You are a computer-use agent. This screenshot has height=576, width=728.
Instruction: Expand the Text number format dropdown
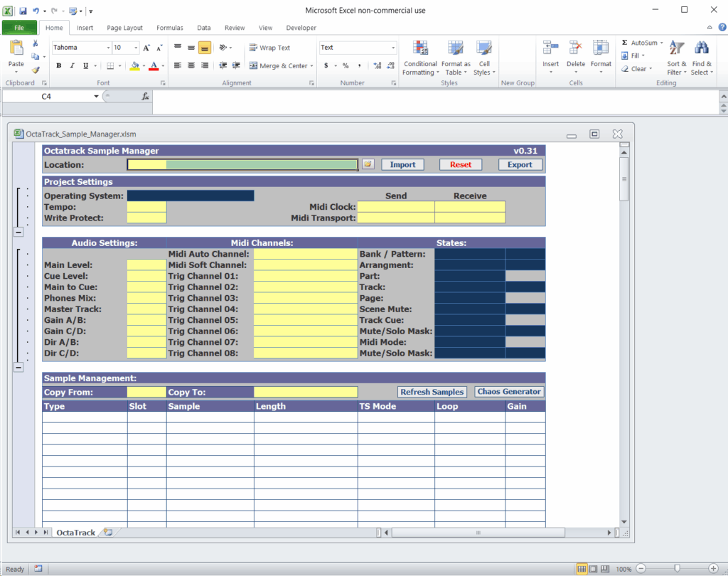[x=393, y=48]
